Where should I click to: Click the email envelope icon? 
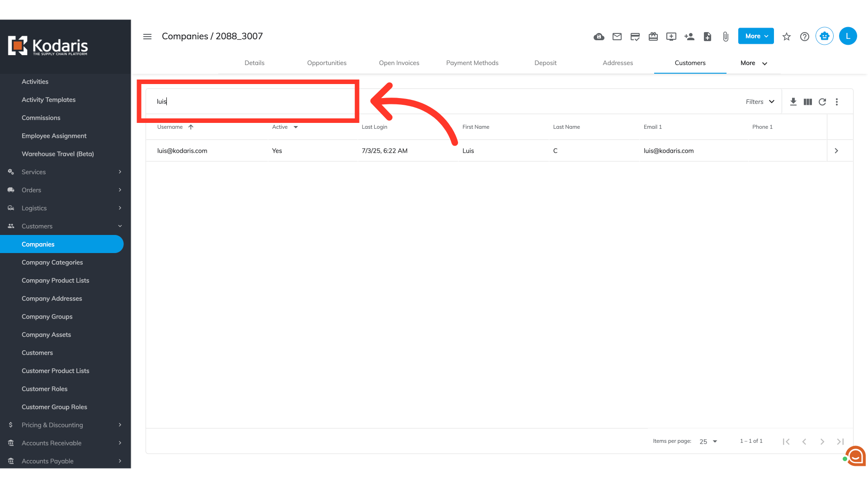pyautogui.click(x=617, y=37)
